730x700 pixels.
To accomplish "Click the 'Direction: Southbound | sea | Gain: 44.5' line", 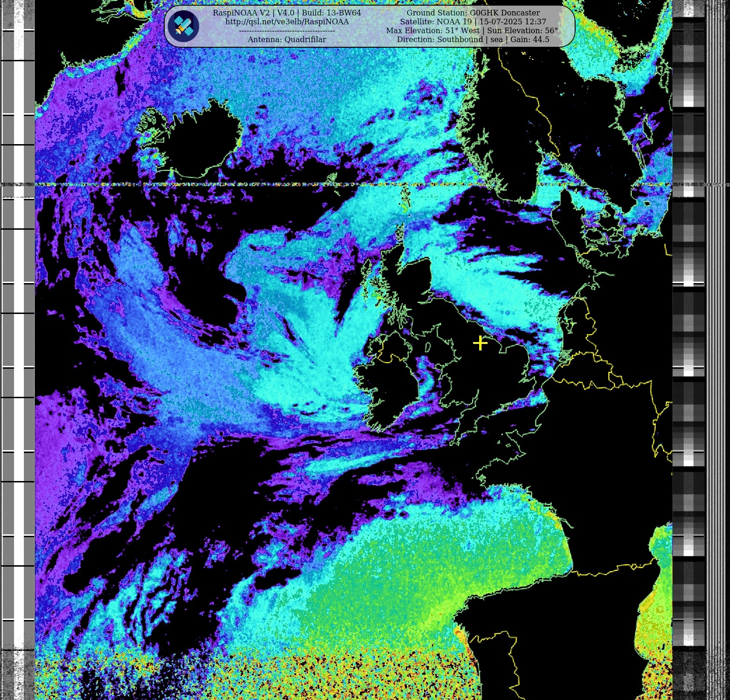I will click(x=473, y=39).
